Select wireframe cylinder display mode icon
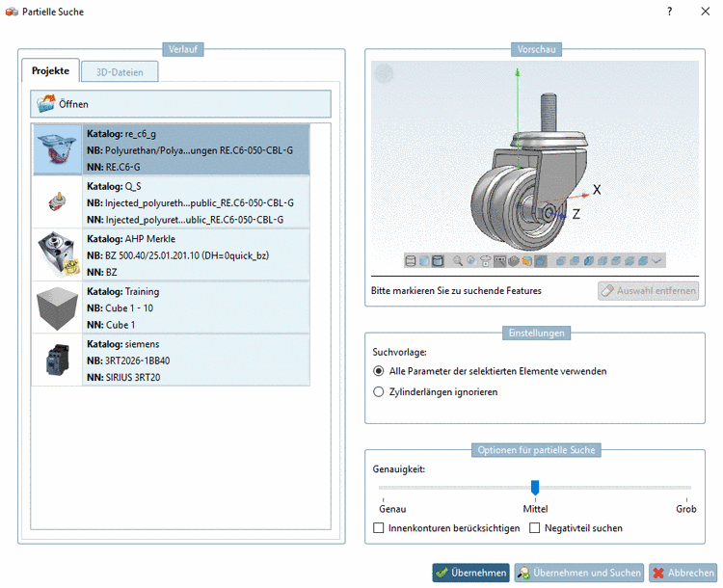This screenshot has height=588, width=723. [411, 261]
